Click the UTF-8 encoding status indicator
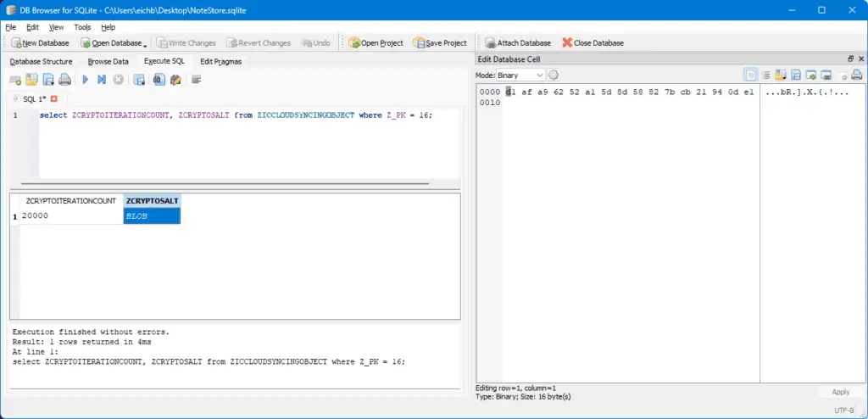The height and width of the screenshot is (419, 868). tap(844, 411)
